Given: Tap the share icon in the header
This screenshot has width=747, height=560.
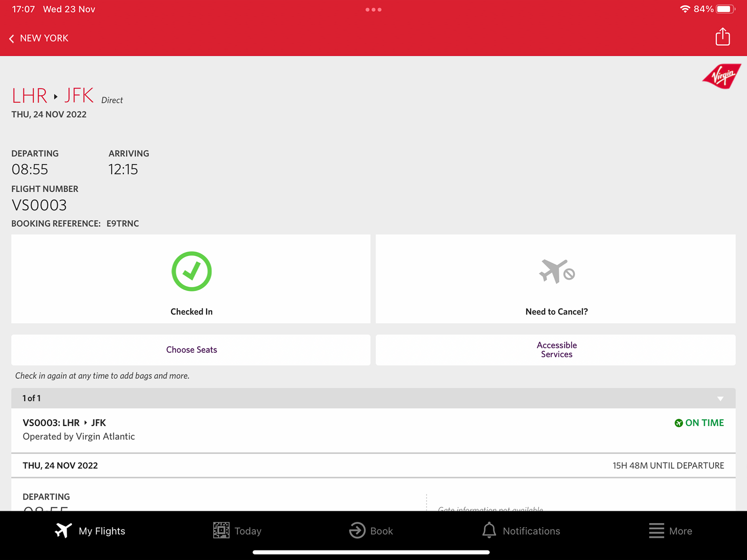Looking at the screenshot, I should [722, 36].
